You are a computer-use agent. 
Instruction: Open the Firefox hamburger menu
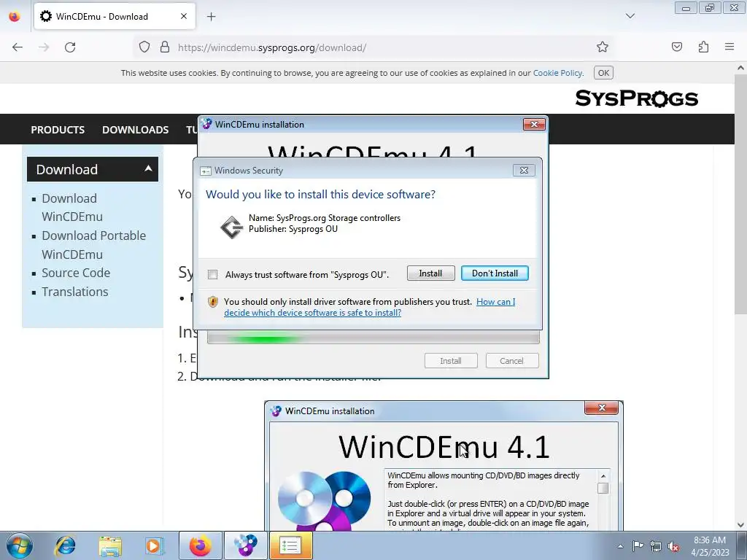[729, 47]
